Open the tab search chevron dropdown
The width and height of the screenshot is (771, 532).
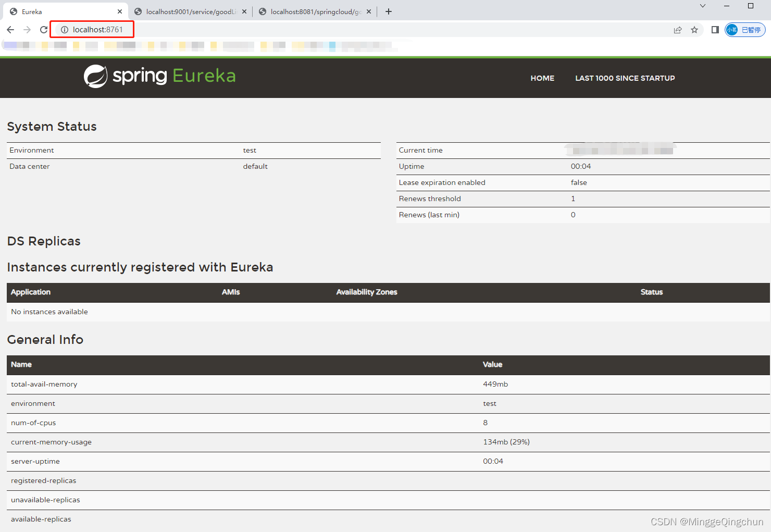(x=703, y=6)
